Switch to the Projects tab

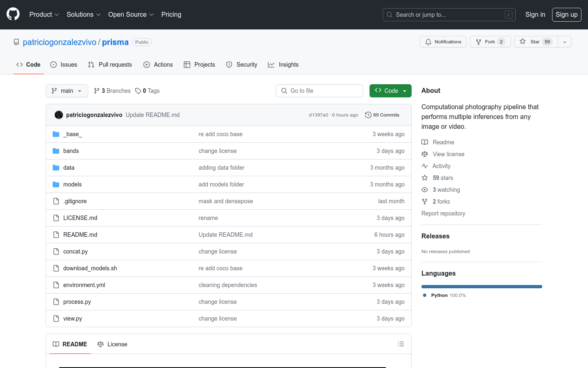[199, 65]
